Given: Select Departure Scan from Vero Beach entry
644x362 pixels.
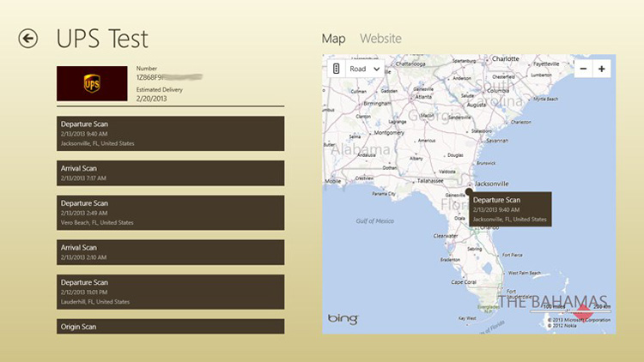Looking at the screenshot, I should pyautogui.click(x=171, y=213).
